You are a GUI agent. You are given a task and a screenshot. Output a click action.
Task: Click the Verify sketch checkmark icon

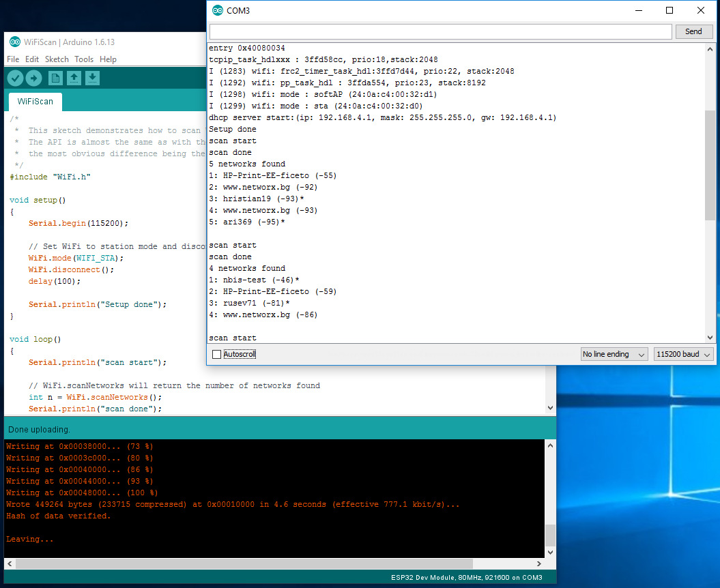coord(15,78)
